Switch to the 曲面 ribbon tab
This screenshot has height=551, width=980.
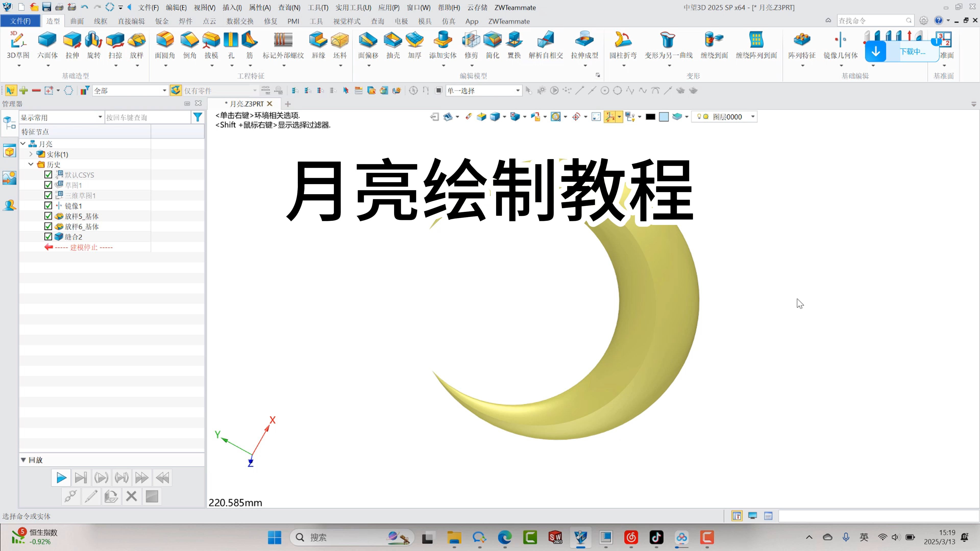coord(77,21)
